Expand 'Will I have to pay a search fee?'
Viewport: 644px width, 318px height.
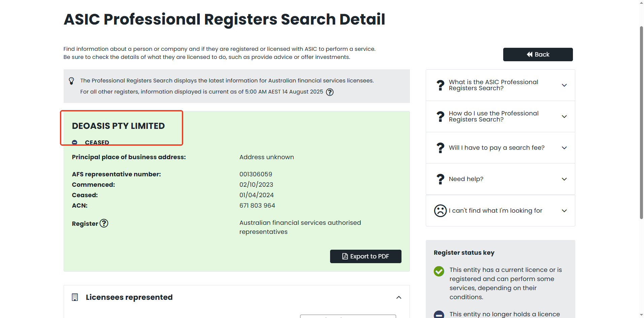click(564, 148)
